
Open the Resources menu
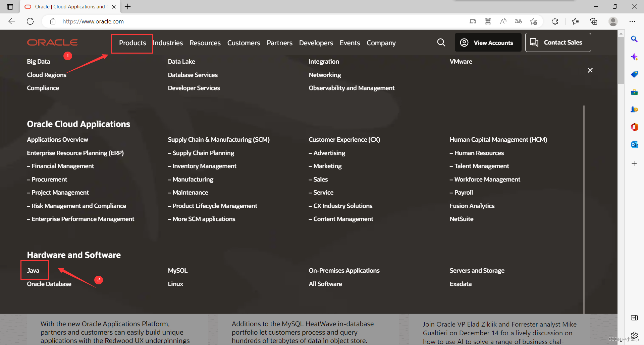pyautogui.click(x=205, y=43)
